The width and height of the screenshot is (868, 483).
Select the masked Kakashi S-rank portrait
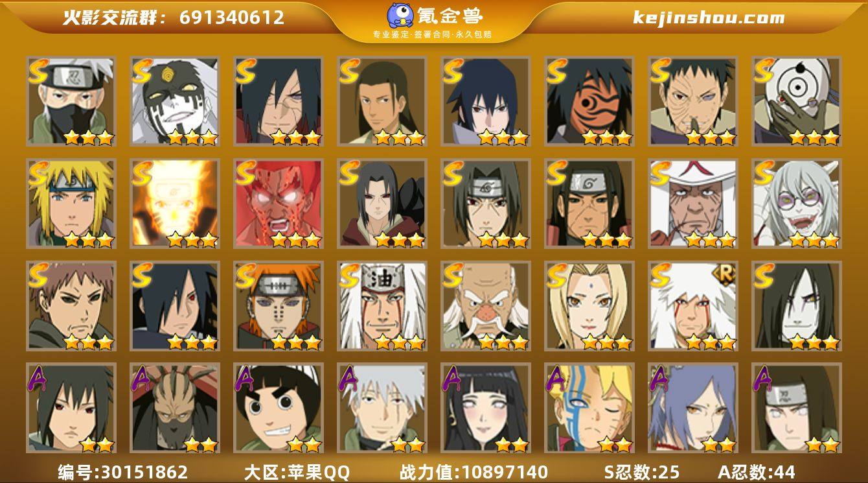coord(71,101)
